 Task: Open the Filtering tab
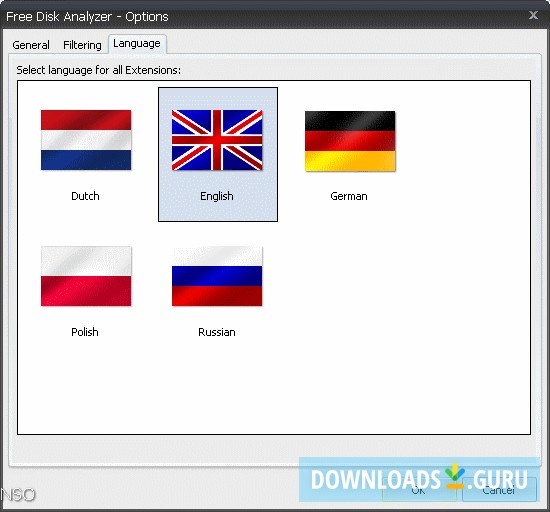tap(82, 45)
